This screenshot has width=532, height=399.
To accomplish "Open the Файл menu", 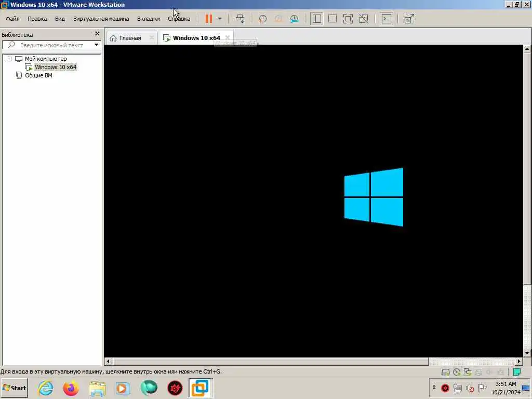I will pos(12,19).
